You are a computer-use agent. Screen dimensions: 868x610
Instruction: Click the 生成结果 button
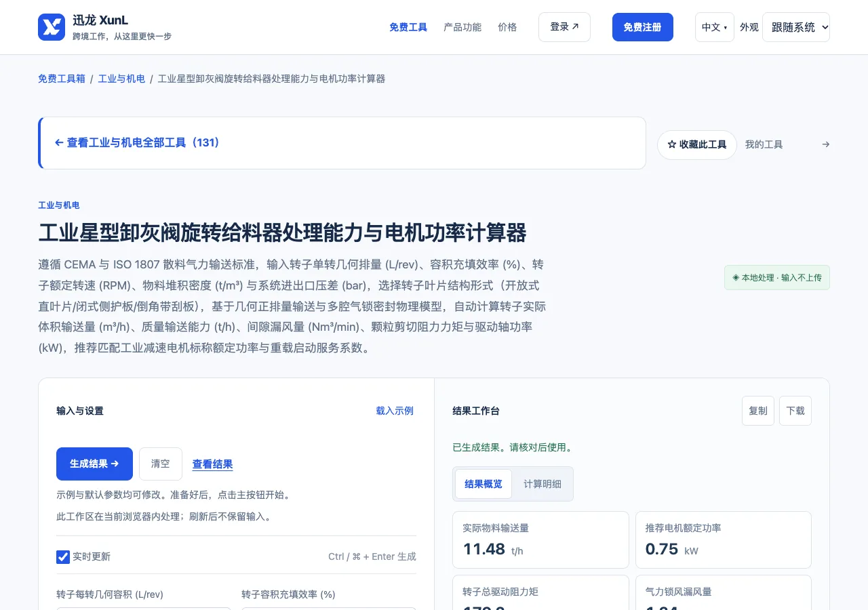point(94,464)
